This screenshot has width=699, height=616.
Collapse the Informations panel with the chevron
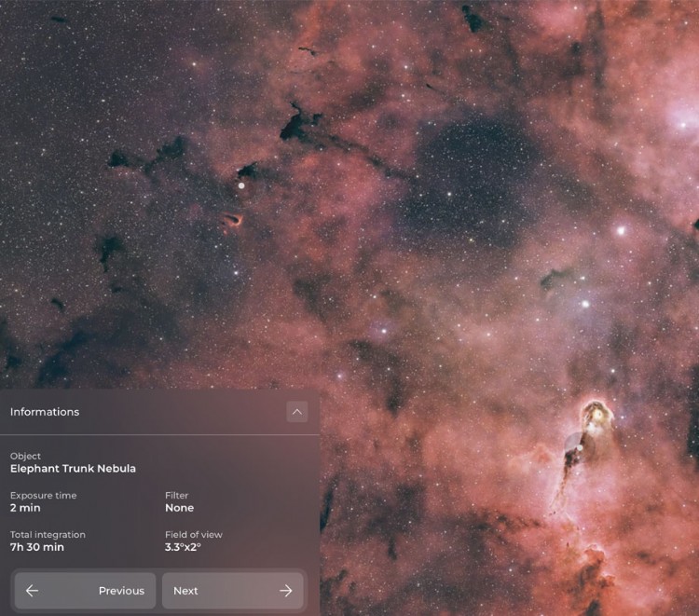[x=296, y=412]
